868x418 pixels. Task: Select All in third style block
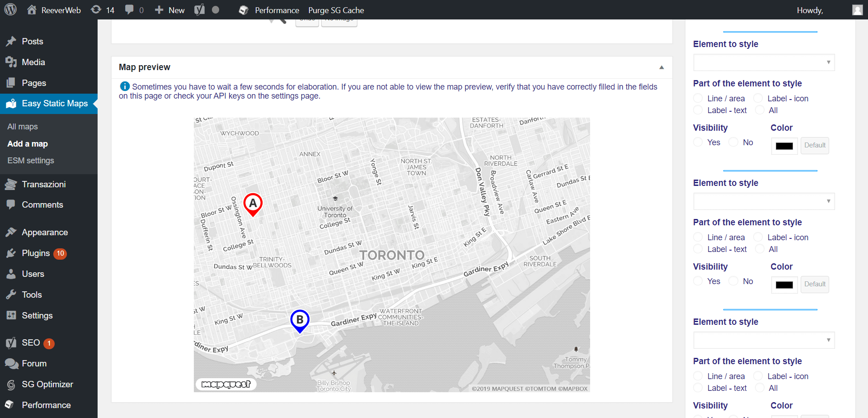tap(760, 388)
